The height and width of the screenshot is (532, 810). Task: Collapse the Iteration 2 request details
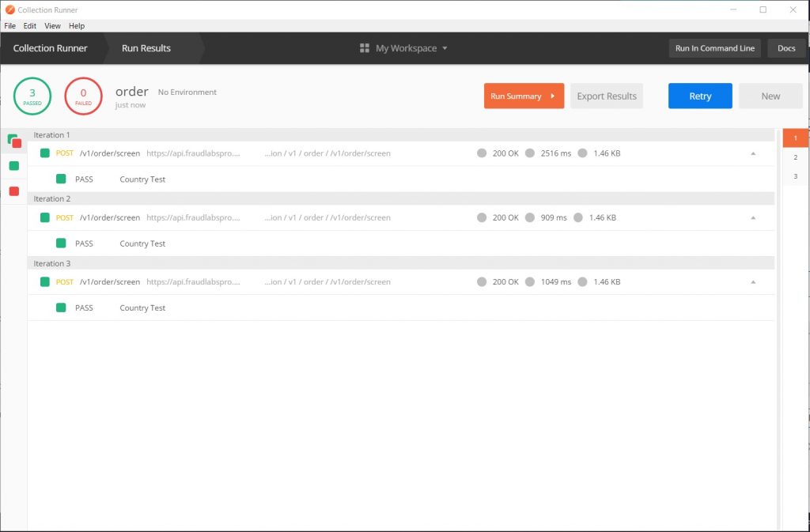pos(752,217)
